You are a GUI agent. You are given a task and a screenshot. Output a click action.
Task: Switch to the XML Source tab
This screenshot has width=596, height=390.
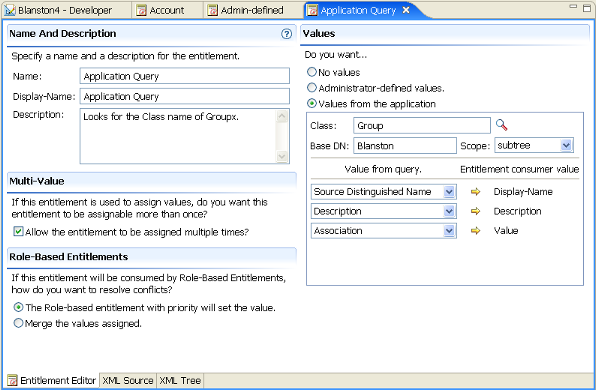point(128,380)
